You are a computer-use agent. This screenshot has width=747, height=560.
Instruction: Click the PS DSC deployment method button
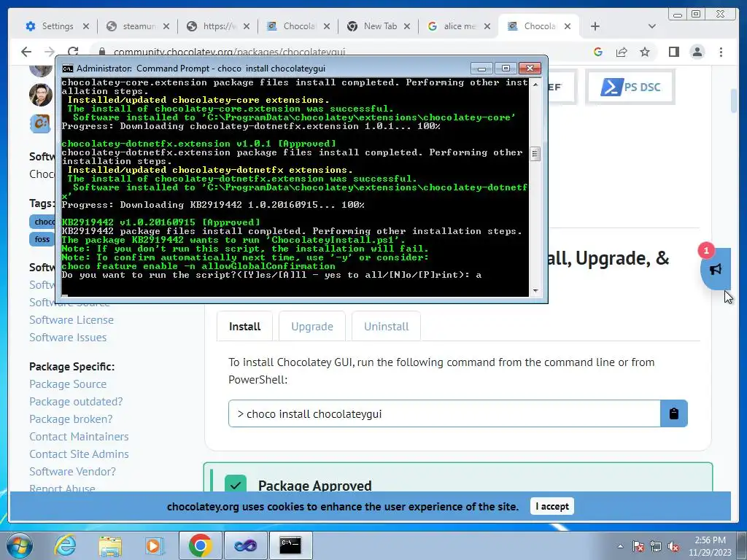click(630, 87)
